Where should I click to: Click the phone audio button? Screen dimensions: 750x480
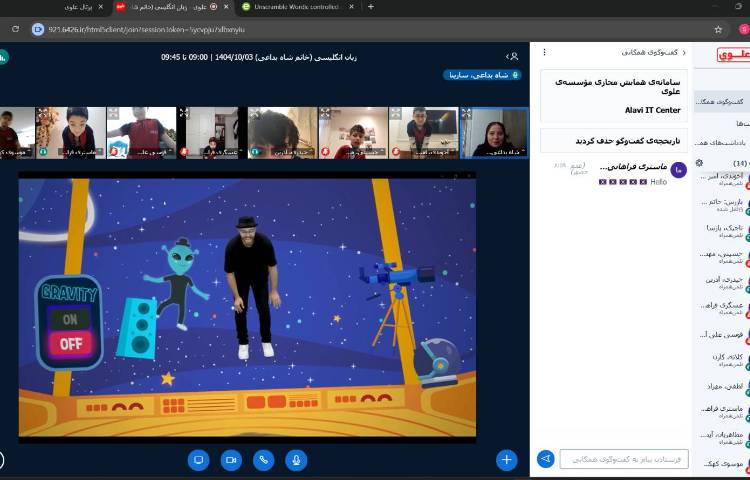tap(263, 460)
